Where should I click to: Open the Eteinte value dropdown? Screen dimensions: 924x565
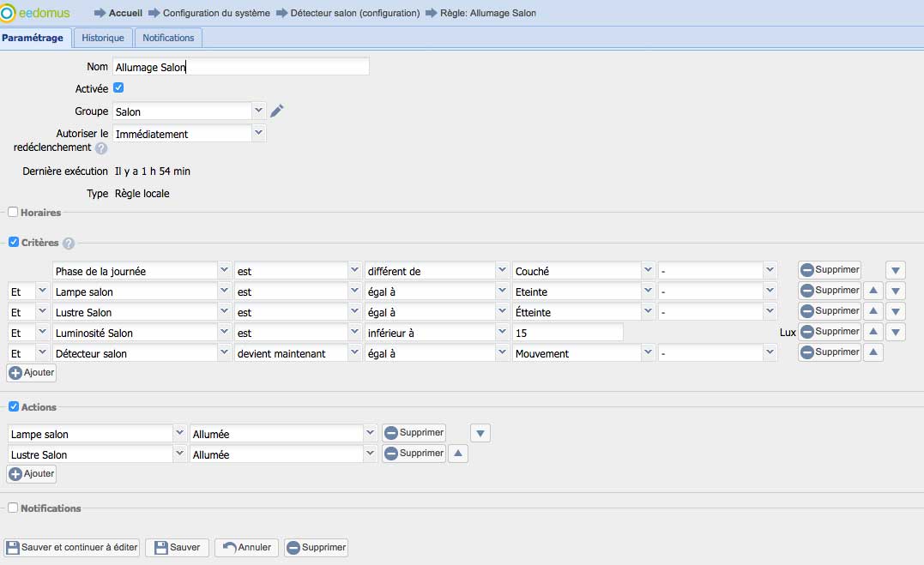click(648, 291)
